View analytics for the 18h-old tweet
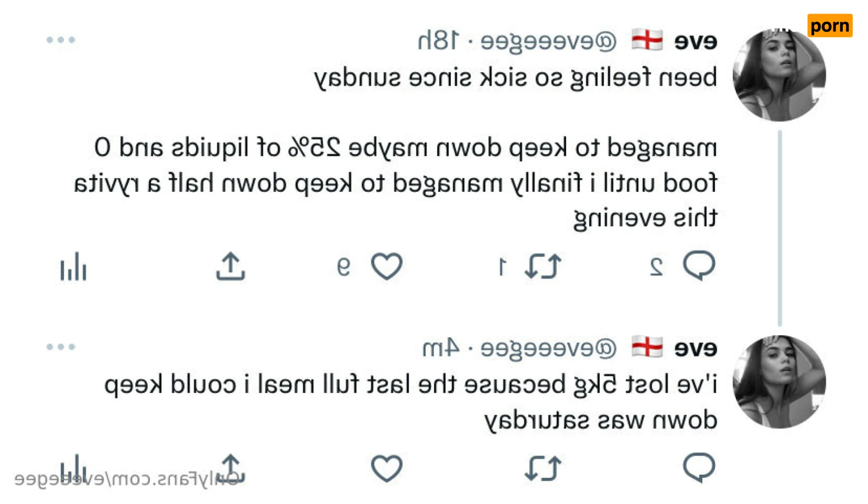 pos(73,268)
